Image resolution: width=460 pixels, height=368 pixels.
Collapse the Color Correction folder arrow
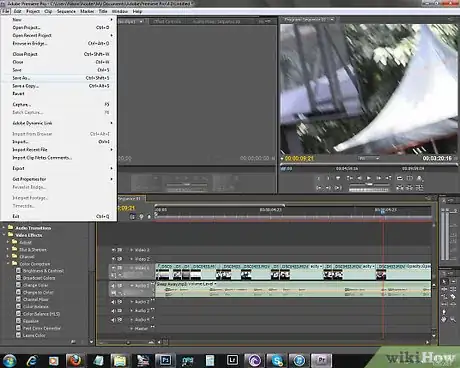point(8,263)
